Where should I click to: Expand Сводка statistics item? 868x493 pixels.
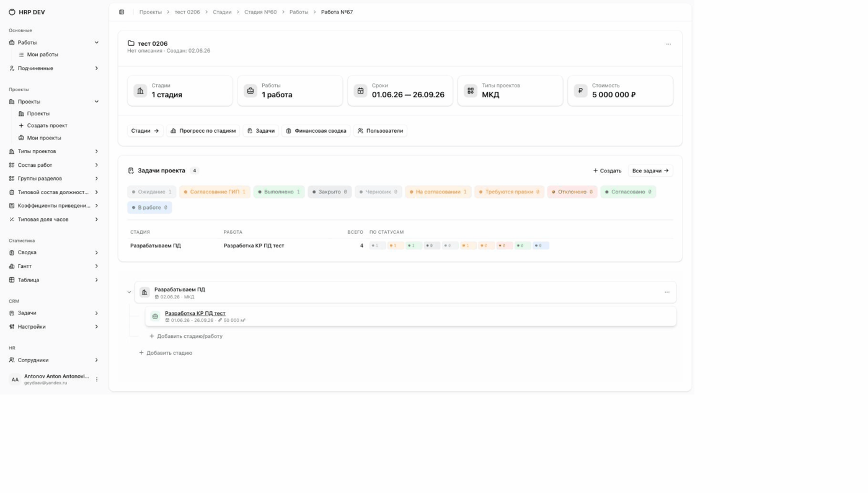[x=97, y=253]
